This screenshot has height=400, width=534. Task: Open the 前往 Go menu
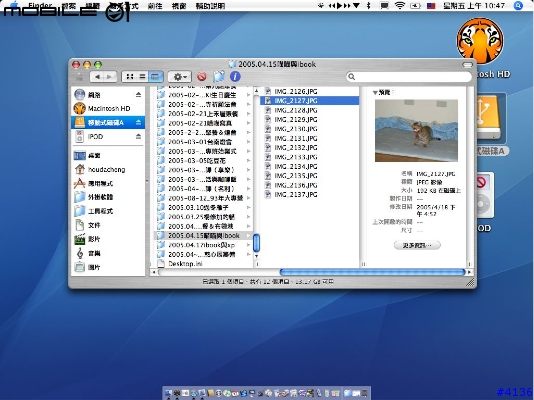155,6
